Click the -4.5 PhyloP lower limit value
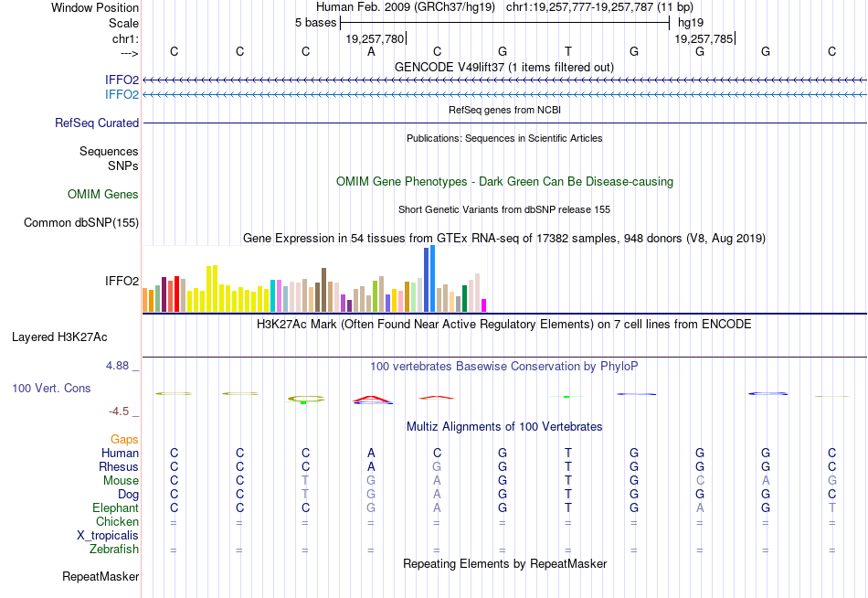 point(119,411)
